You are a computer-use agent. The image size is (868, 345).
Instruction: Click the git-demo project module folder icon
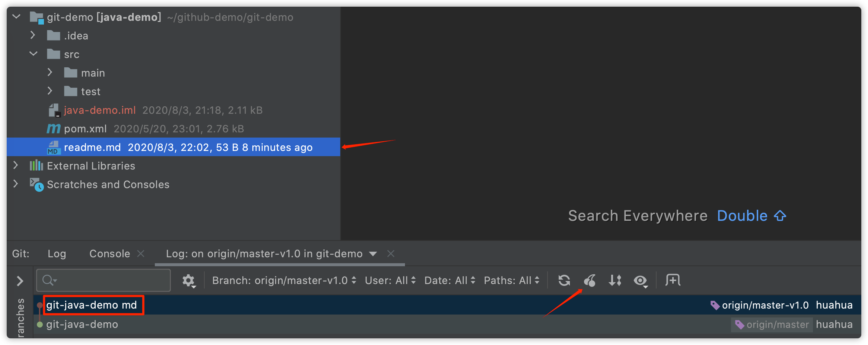(x=37, y=17)
